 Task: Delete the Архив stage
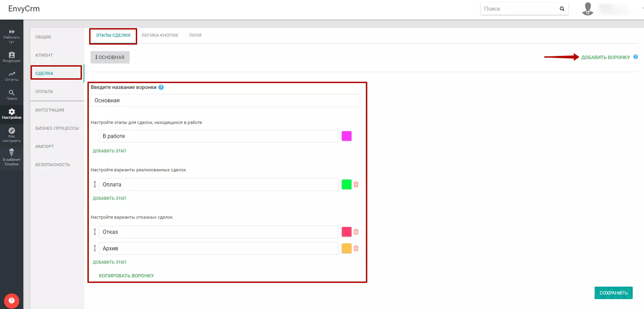[356, 248]
